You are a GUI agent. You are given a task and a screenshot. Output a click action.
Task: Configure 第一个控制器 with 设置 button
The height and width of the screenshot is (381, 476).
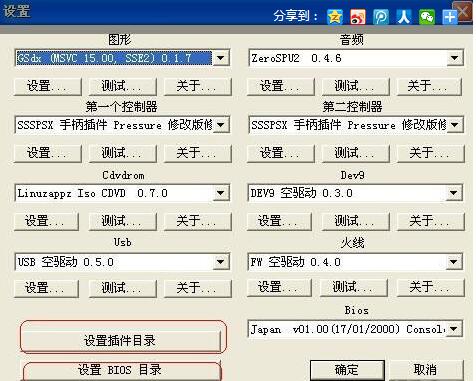[x=48, y=154]
